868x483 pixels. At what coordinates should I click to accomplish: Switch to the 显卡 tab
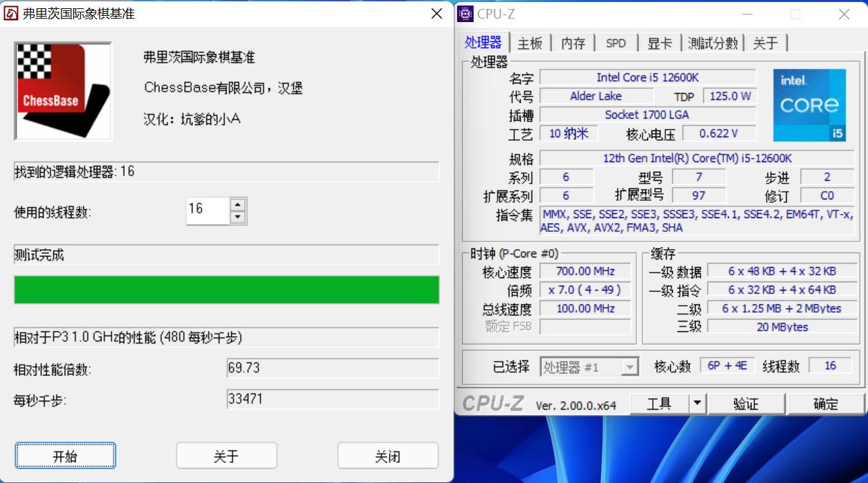(x=660, y=43)
